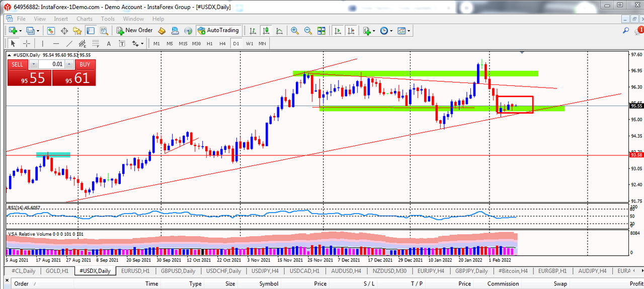Click the New Order button

pyautogui.click(x=134, y=31)
